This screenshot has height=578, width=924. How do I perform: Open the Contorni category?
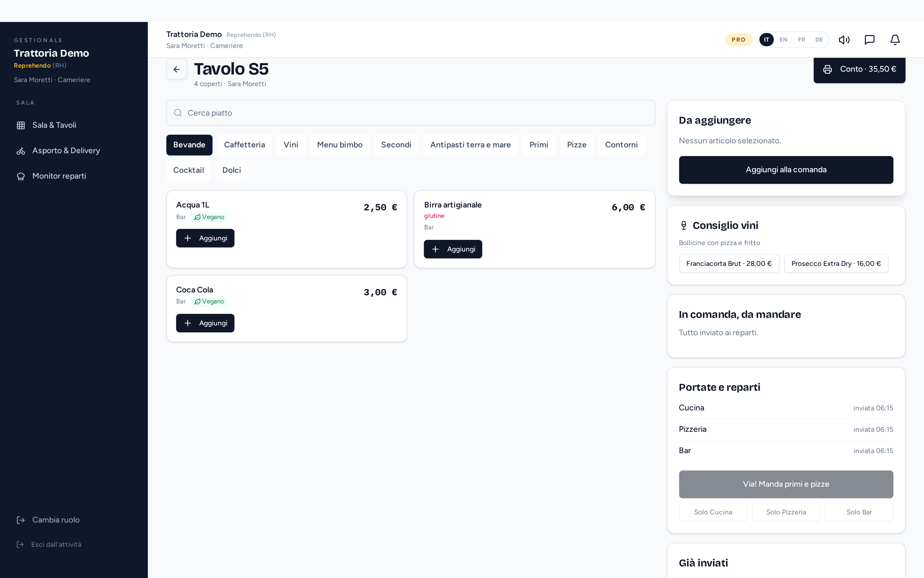[x=621, y=145]
